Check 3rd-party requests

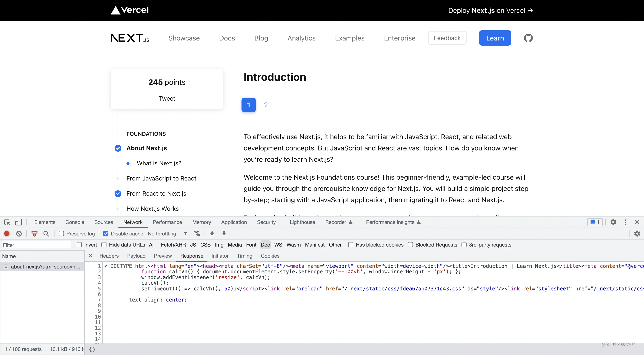[x=464, y=245]
